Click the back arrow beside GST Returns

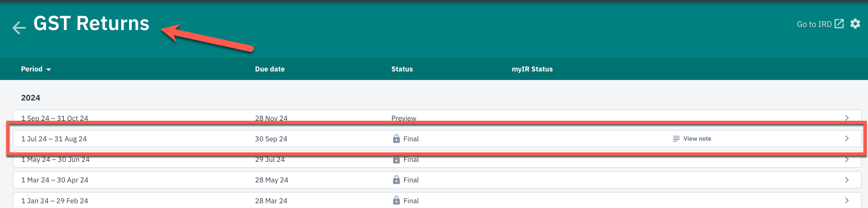pos(19,28)
